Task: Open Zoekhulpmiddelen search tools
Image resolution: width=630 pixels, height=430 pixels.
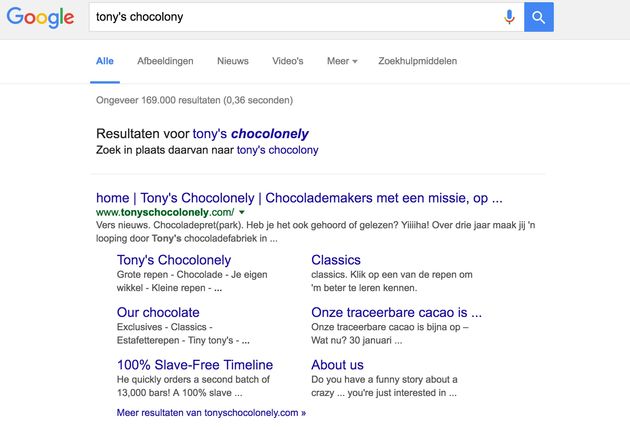Action: pyautogui.click(x=417, y=61)
